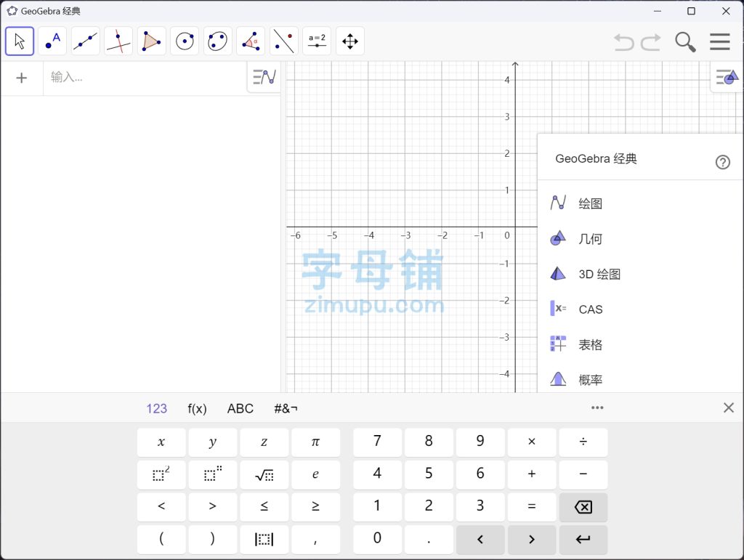Select the Move Graphics View tool

pos(350,41)
